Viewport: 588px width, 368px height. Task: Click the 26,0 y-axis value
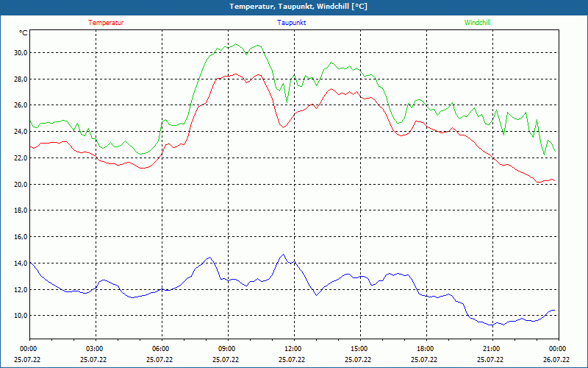pyautogui.click(x=21, y=105)
